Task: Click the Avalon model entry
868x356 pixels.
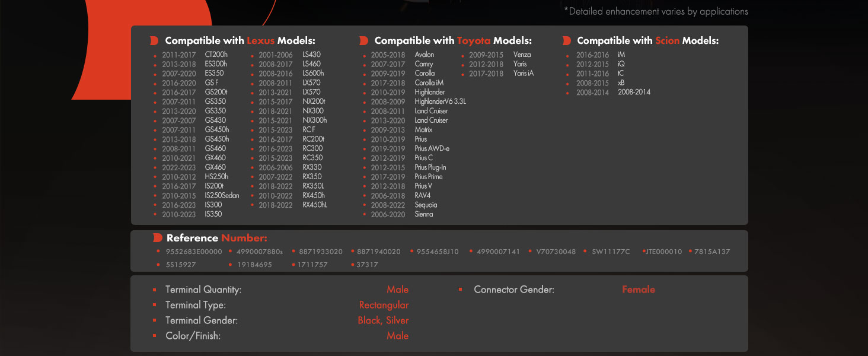Action: pos(425,55)
